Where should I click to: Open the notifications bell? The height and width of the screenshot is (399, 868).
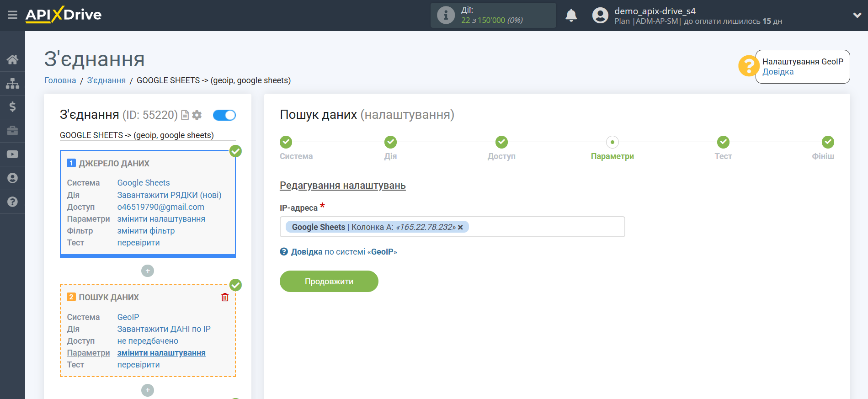[x=571, y=16]
